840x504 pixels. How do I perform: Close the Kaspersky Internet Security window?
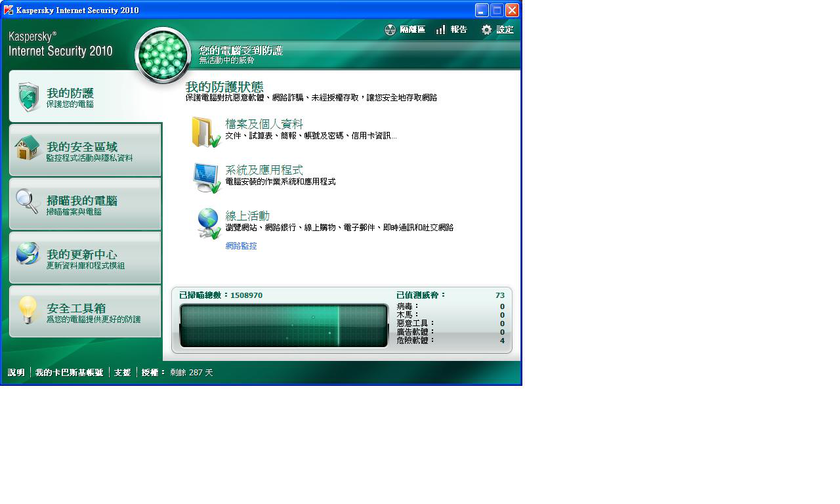pos(512,10)
